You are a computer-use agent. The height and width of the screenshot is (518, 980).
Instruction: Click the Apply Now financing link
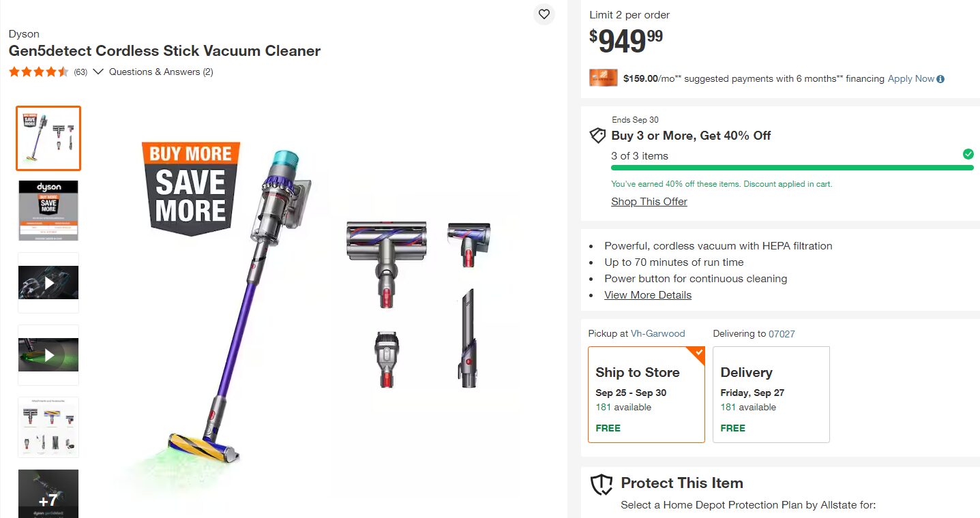pyautogui.click(x=910, y=79)
